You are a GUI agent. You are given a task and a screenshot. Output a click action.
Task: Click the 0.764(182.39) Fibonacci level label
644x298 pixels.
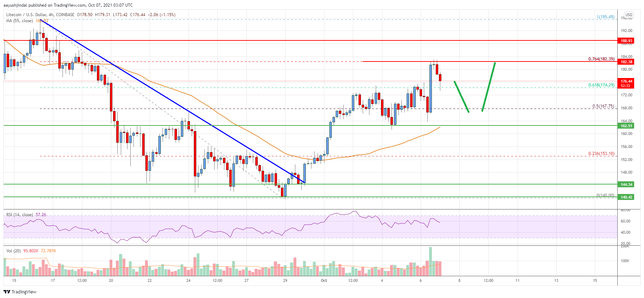[602, 59]
